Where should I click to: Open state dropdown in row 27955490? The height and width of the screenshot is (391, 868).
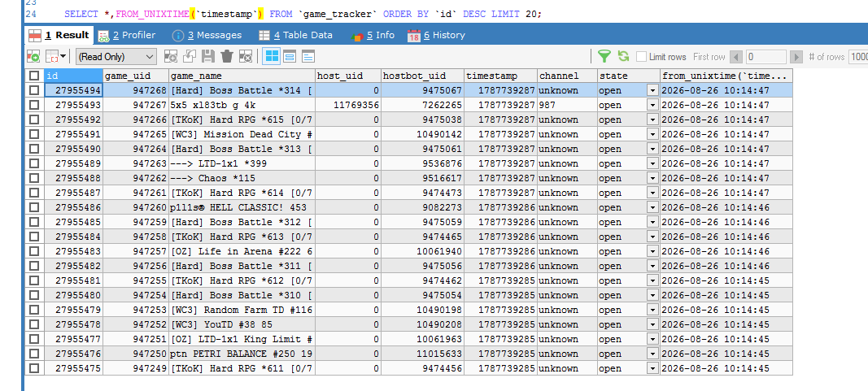pos(653,149)
